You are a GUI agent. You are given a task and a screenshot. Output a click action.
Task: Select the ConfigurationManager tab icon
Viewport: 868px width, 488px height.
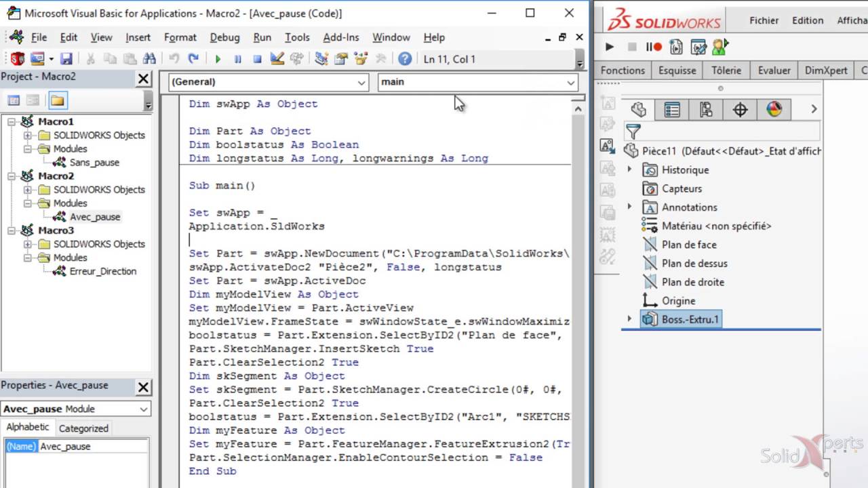pyautogui.click(x=706, y=109)
